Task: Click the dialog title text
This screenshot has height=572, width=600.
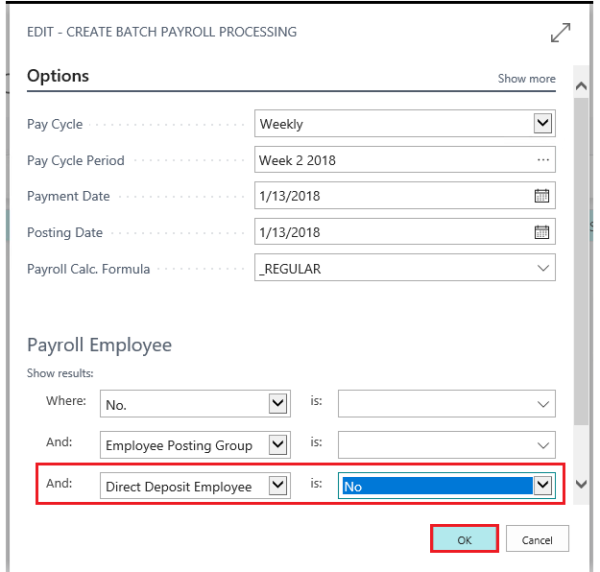Action: pyautogui.click(x=162, y=32)
